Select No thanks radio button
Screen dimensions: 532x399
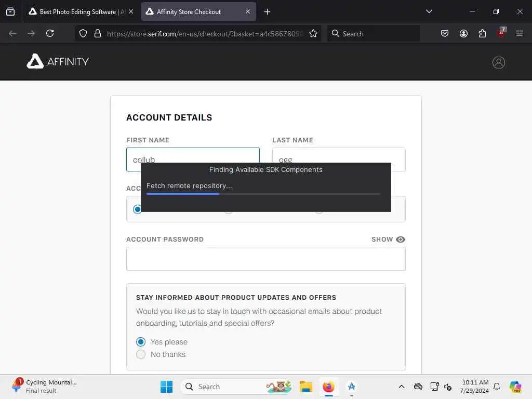click(x=141, y=354)
